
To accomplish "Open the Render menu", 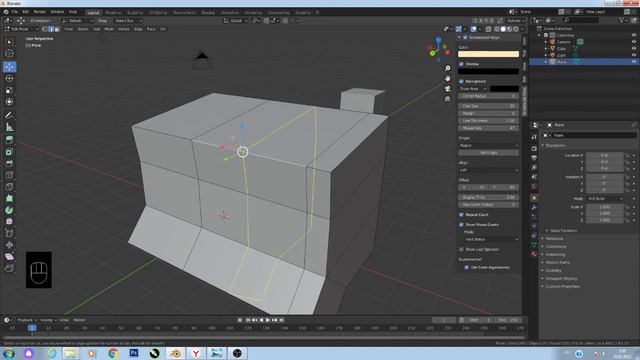I will 39,12.
